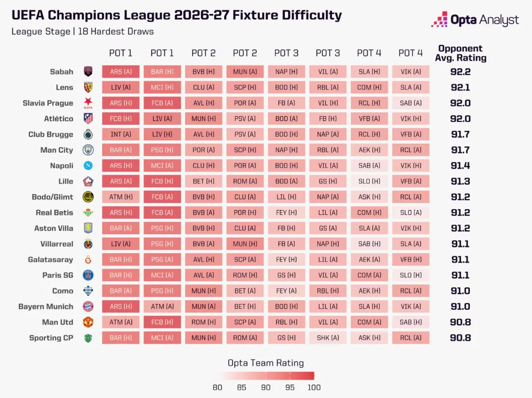Click the Club Brugge team name
Image resolution: width=532 pixels, height=398 pixels.
pos(51,134)
